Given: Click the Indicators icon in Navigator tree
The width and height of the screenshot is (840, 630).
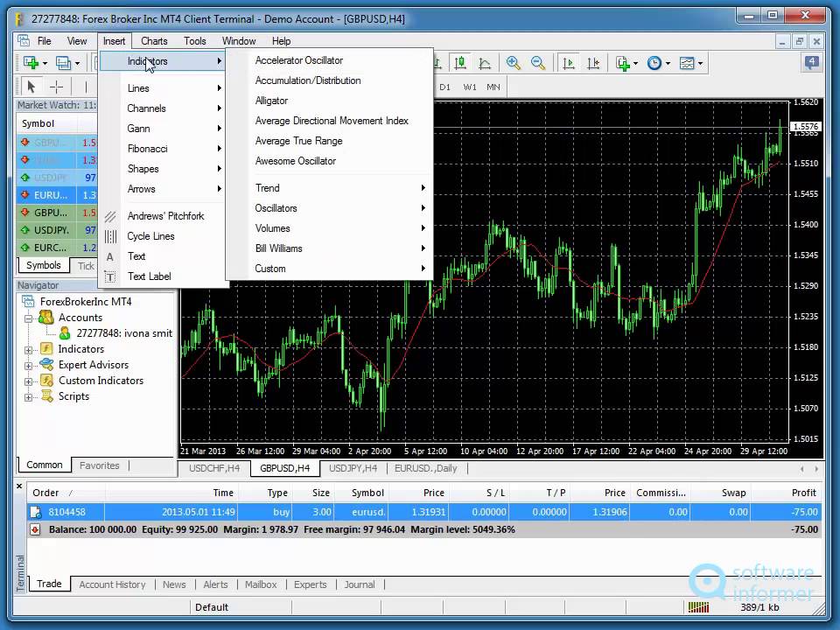Looking at the screenshot, I should point(46,349).
